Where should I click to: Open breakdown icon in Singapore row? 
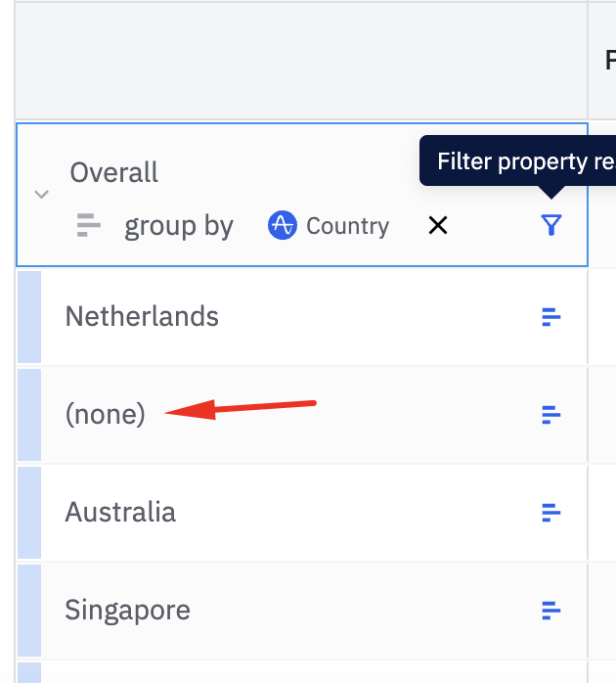[x=551, y=611]
